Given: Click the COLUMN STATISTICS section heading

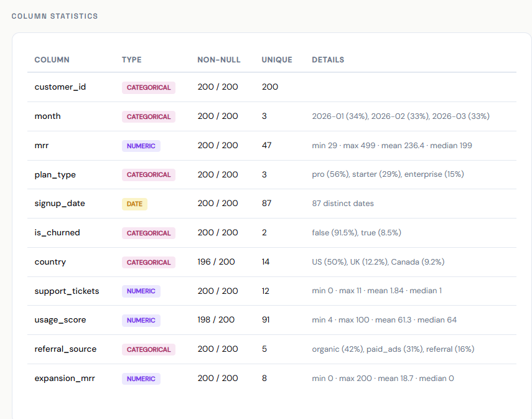Looking at the screenshot, I should [55, 16].
